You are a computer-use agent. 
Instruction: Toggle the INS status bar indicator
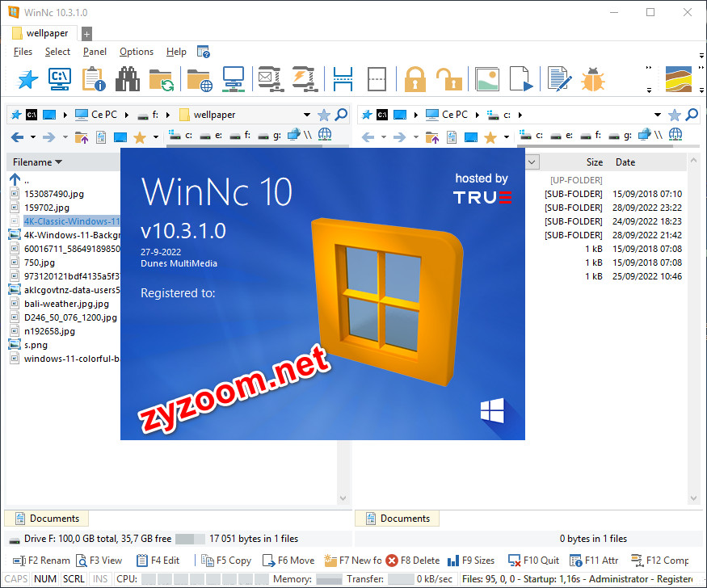point(100,578)
